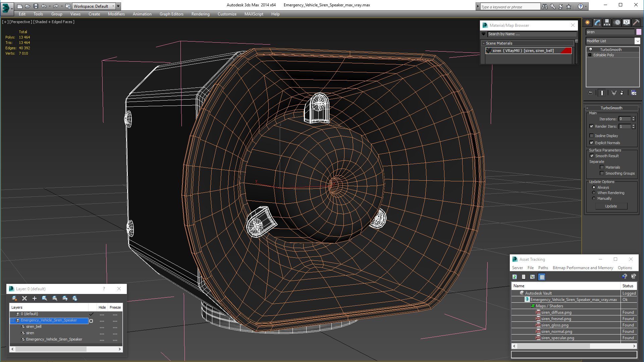Click the Save File floppy icon

pos(36,6)
